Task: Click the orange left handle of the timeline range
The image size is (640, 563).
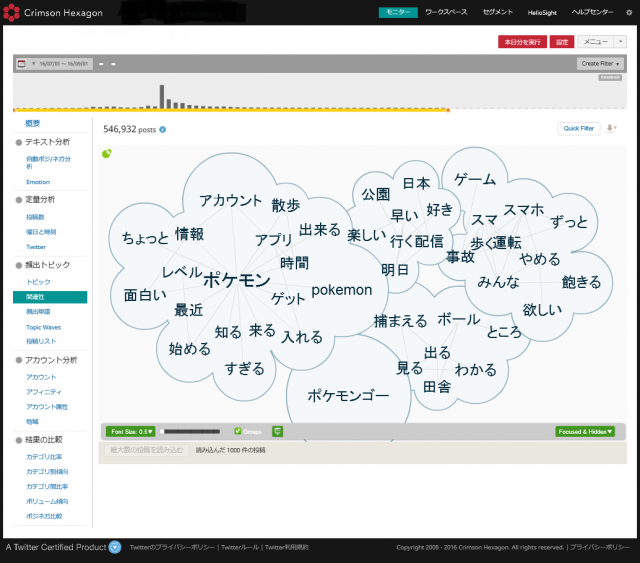Action: (14, 110)
